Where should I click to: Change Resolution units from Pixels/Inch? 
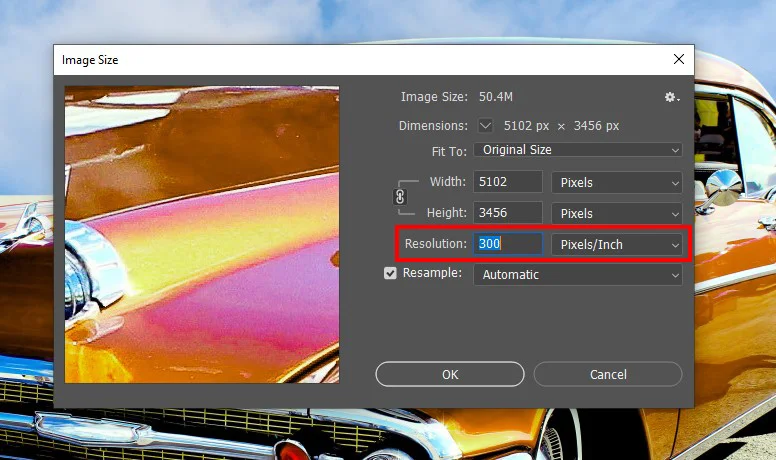[616, 244]
